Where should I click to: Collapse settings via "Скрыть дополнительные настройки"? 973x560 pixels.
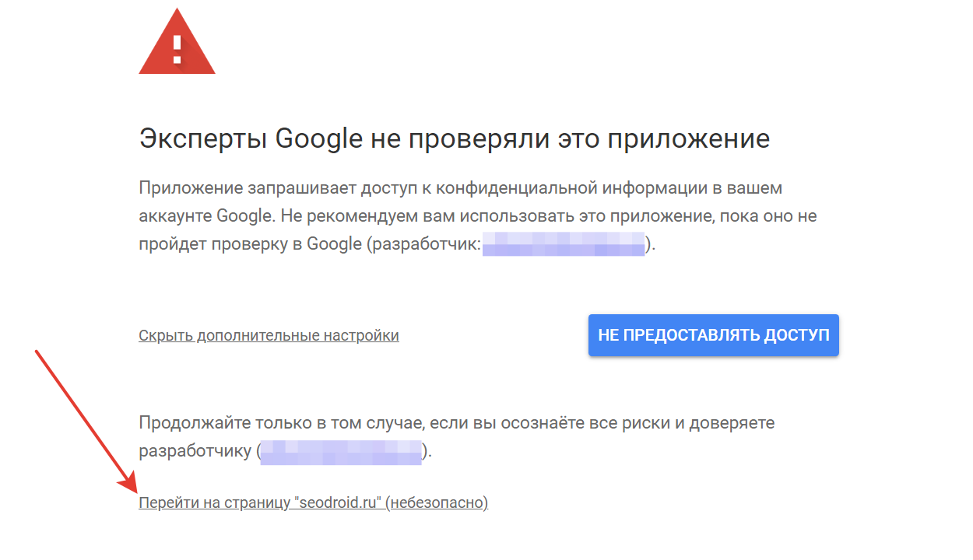[x=269, y=335]
